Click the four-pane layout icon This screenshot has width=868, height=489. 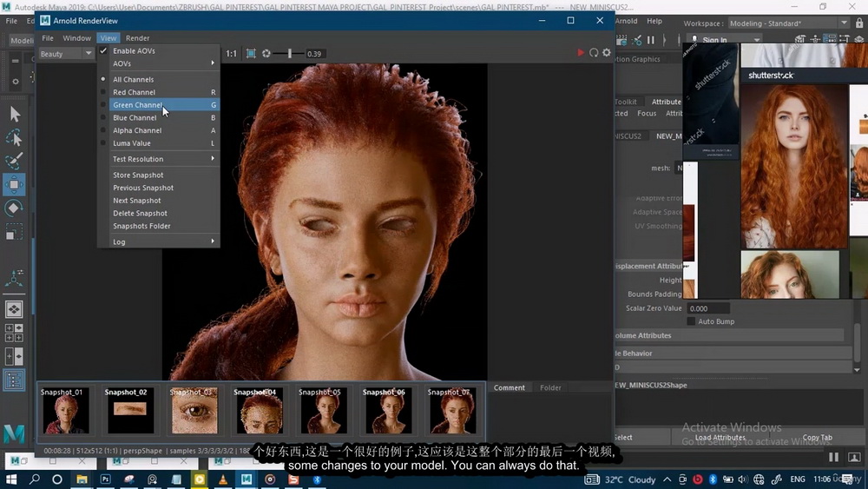point(15,333)
